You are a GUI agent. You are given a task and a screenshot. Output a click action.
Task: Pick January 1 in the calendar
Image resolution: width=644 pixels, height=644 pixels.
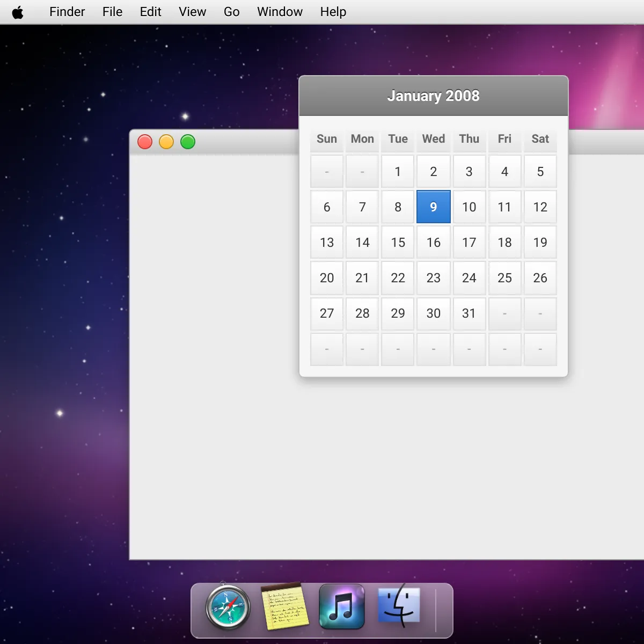(398, 172)
